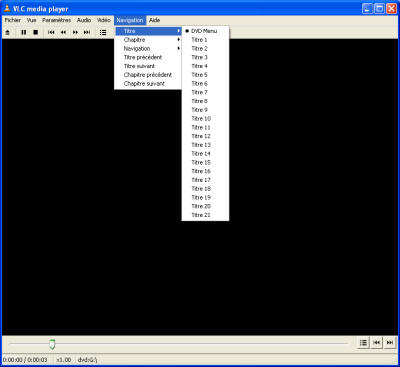Select Titre 4 in submenu
This screenshot has height=367, width=400.
click(x=205, y=66)
